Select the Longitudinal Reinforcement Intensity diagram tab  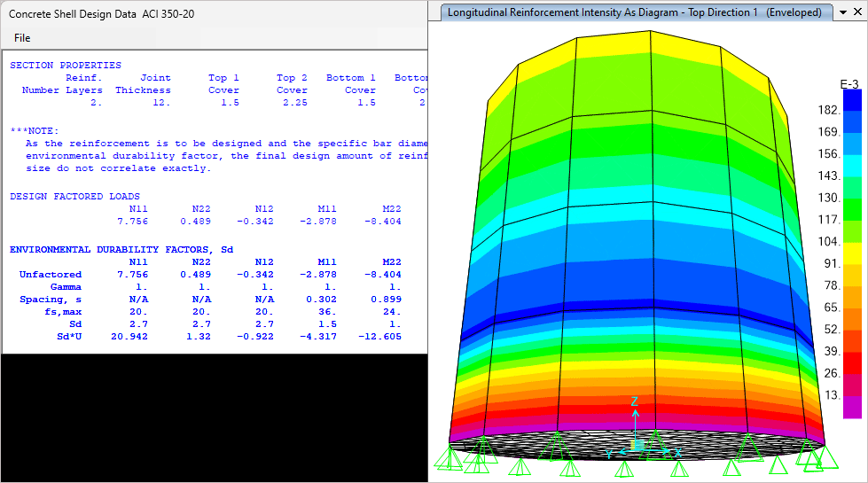click(634, 12)
